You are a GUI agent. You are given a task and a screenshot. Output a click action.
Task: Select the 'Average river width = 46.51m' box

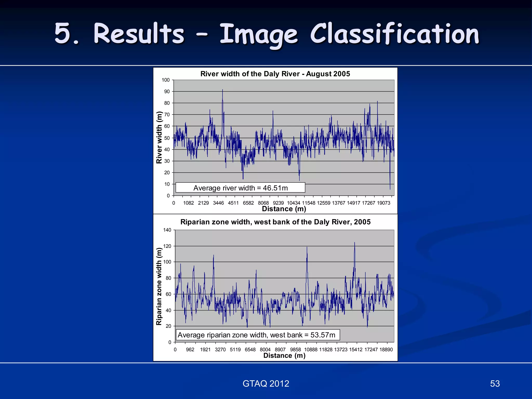pos(240,188)
